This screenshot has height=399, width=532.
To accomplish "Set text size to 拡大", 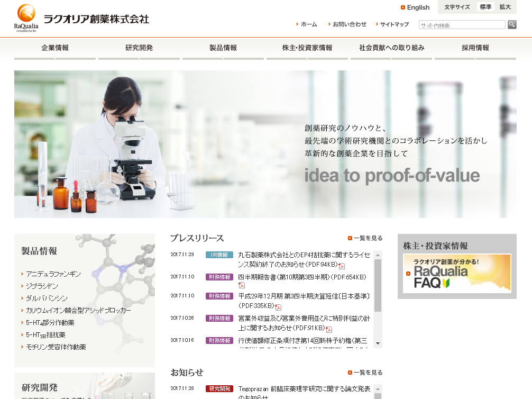I will 505,7.
